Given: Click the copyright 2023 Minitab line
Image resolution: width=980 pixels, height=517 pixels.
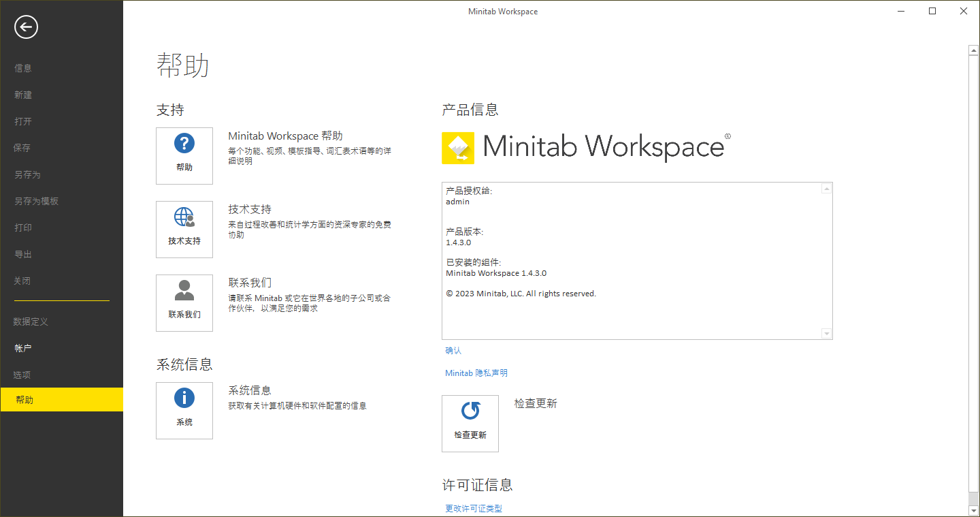Looking at the screenshot, I should (x=521, y=294).
